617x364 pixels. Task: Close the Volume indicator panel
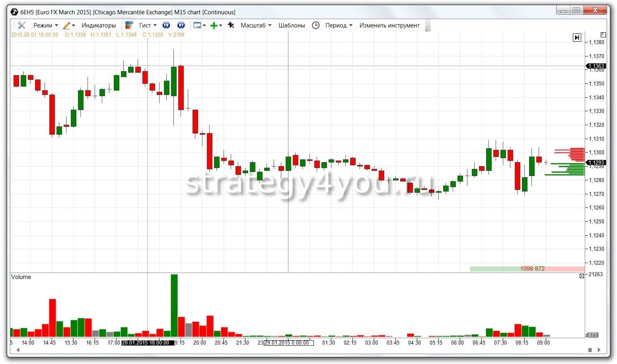(x=582, y=276)
